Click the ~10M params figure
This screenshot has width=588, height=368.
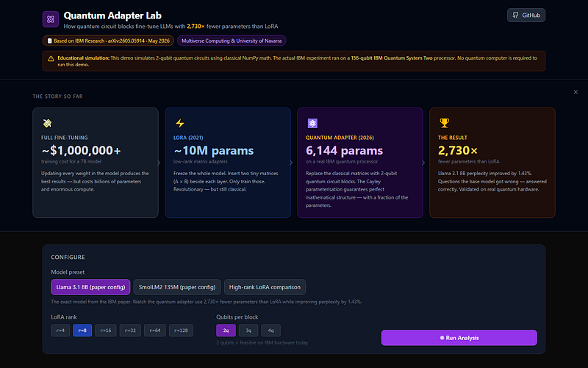coord(213,151)
